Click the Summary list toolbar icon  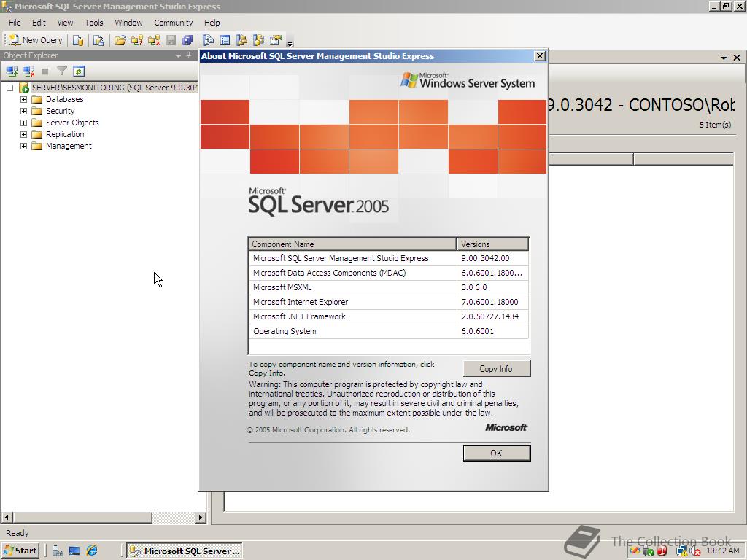[x=225, y=41]
